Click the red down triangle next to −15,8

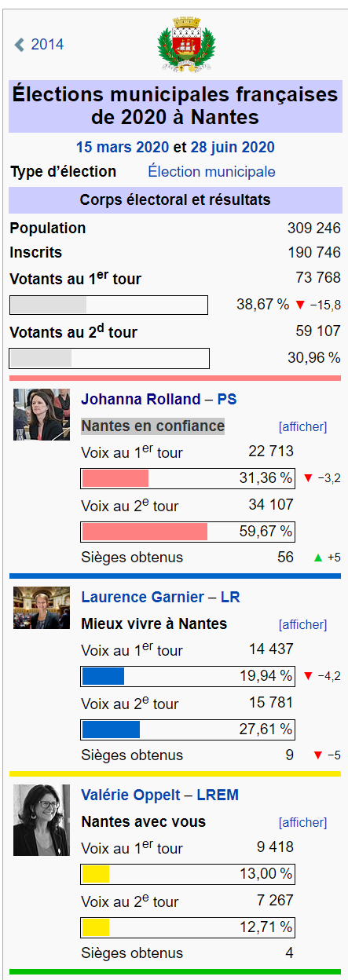click(300, 305)
